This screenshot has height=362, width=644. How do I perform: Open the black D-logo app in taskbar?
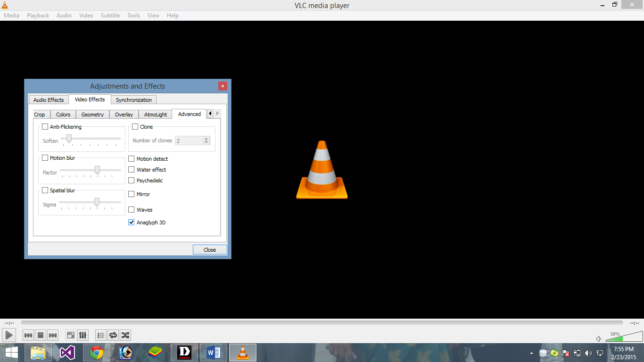(x=184, y=353)
